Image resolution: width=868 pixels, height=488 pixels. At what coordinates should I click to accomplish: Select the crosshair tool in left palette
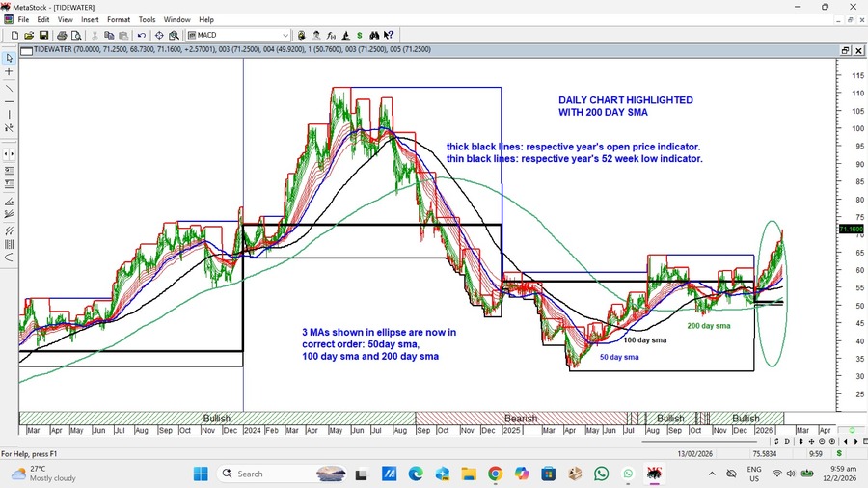tap(9, 72)
